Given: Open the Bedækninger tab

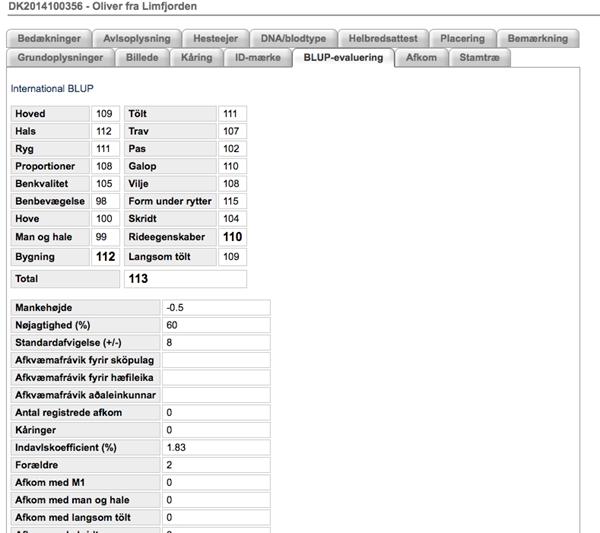Looking at the screenshot, I should 48,39.
